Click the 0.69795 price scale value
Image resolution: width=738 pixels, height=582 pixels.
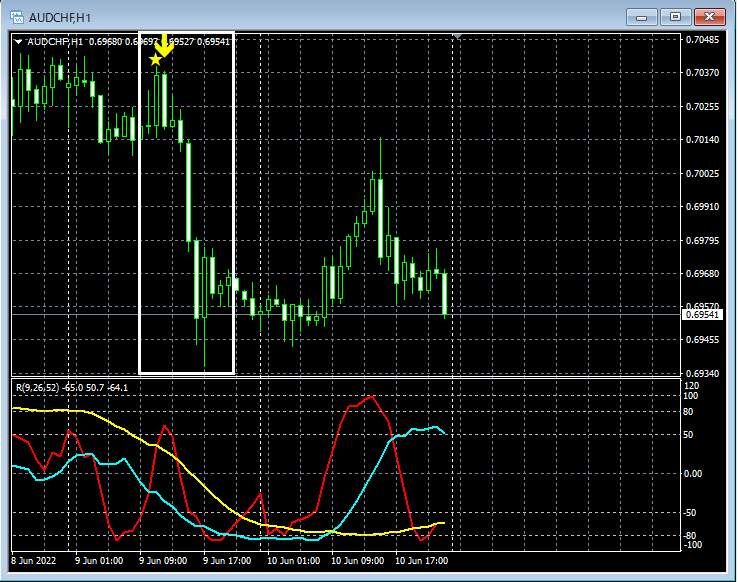[x=702, y=241]
